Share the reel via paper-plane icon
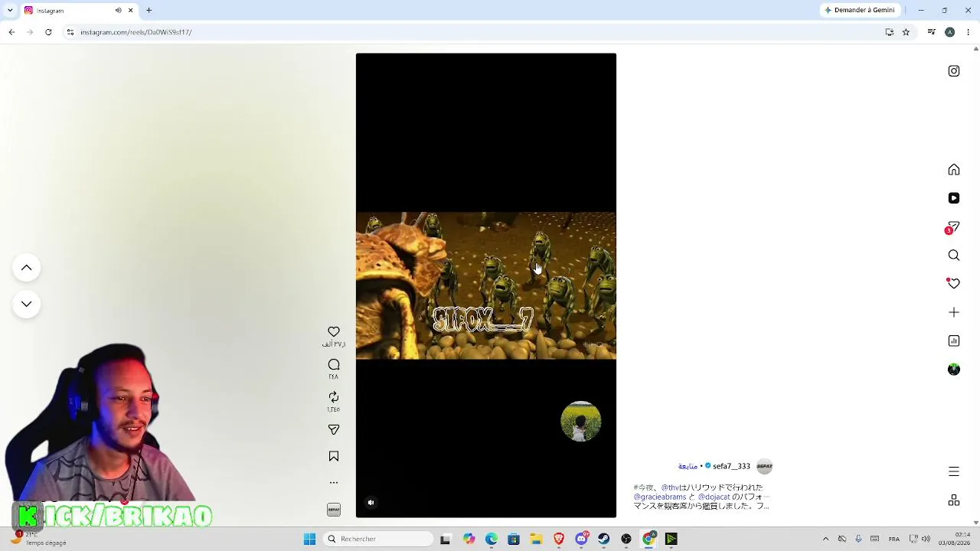This screenshot has width=980, height=551. 334,429
